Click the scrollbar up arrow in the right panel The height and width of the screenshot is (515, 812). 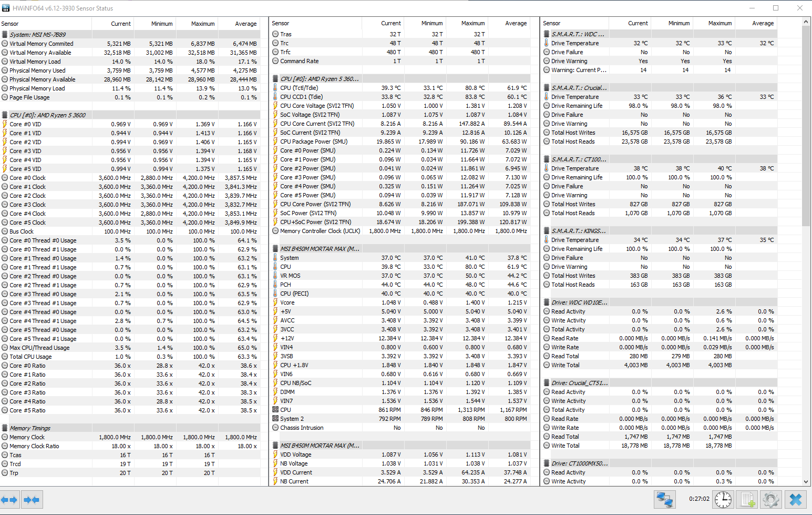pyautogui.click(x=806, y=22)
